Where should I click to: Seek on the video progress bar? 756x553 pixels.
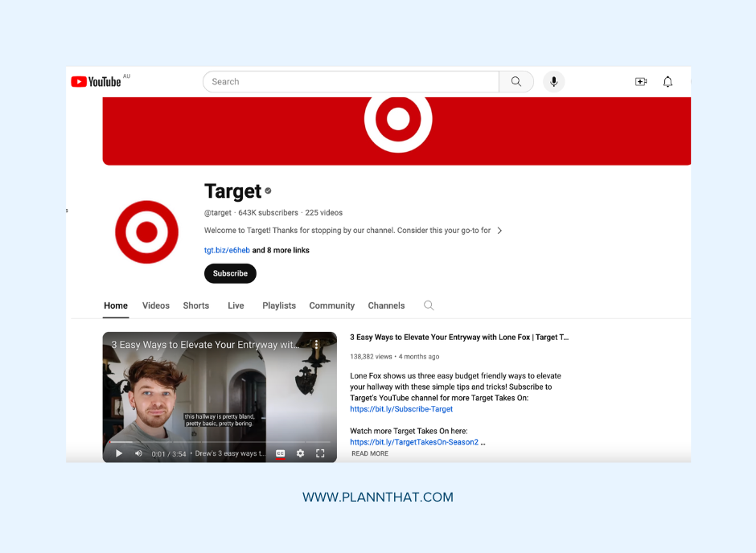[220, 441]
